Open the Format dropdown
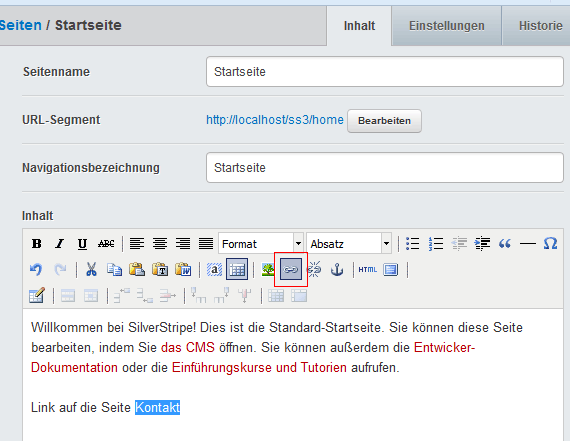Image resolution: width=570 pixels, height=441 pixels. [x=261, y=243]
